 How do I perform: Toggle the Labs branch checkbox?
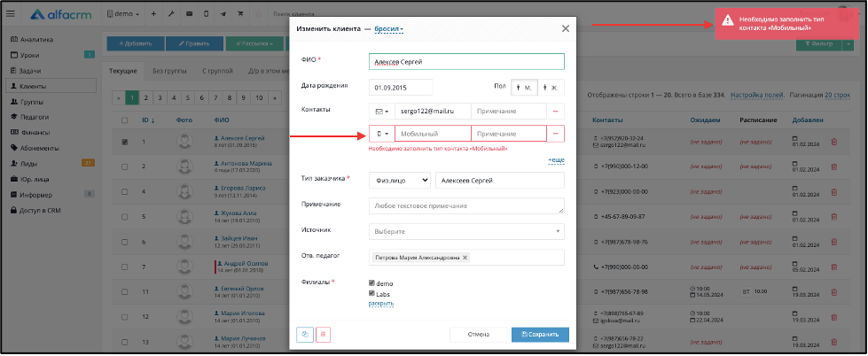tap(372, 294)
